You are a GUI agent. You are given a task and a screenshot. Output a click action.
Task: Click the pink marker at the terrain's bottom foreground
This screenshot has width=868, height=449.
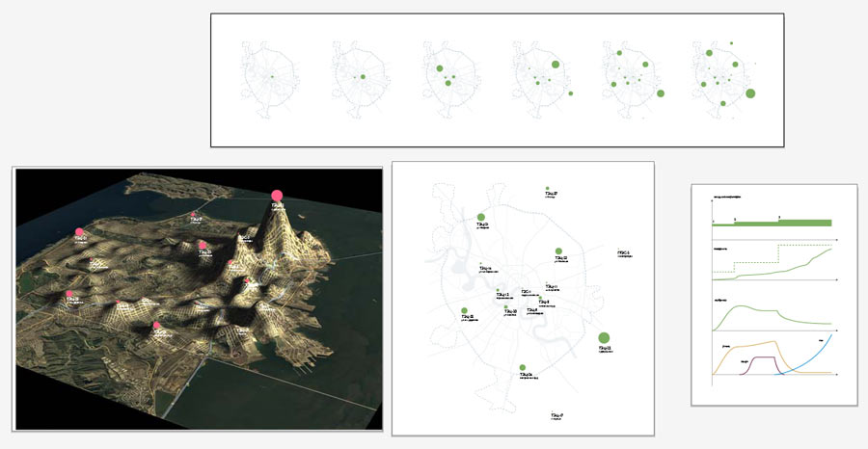(x=157, y=326)
